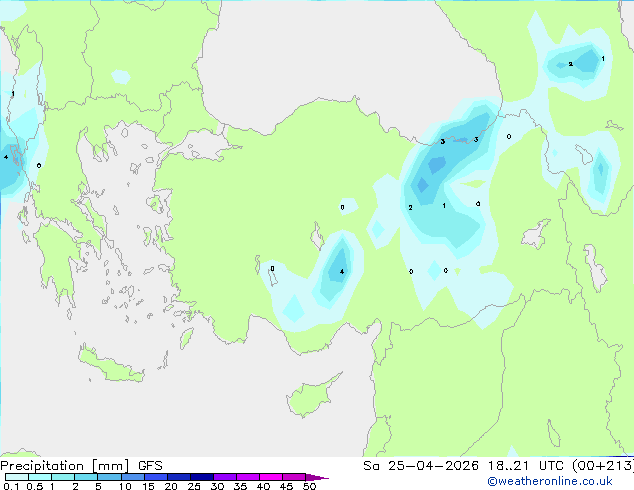Click the "Sa 25-04-2026" date text
Screen dimensions: 634x490
(x=421, y=466)
